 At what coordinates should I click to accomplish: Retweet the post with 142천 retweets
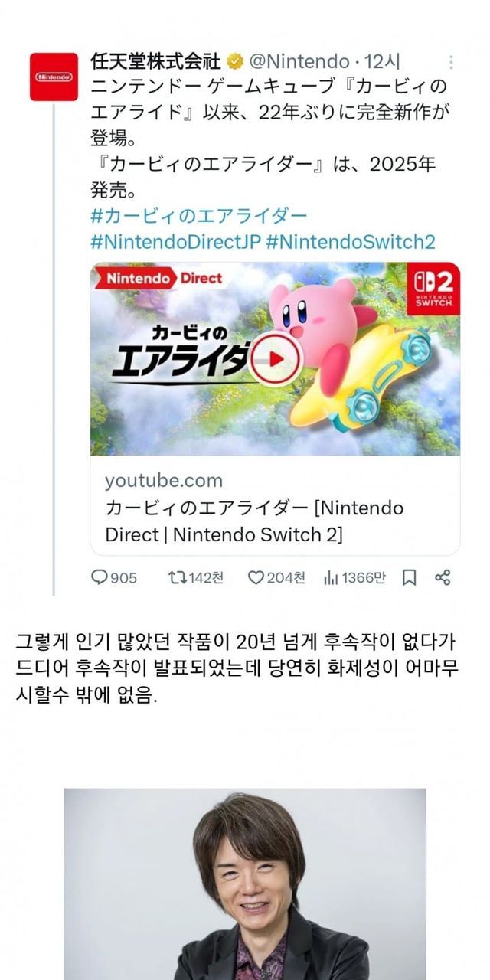pyautogui.click(x=195, y=578)
